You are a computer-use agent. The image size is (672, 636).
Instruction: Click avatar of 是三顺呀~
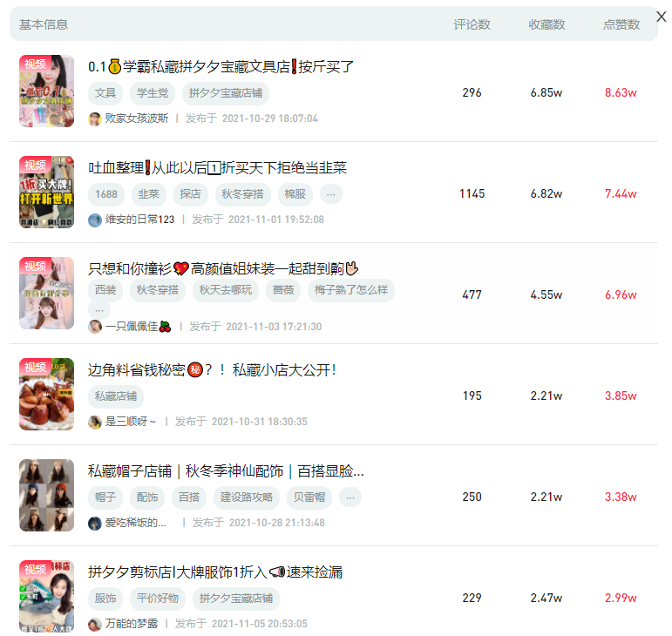tap(95, 422)
